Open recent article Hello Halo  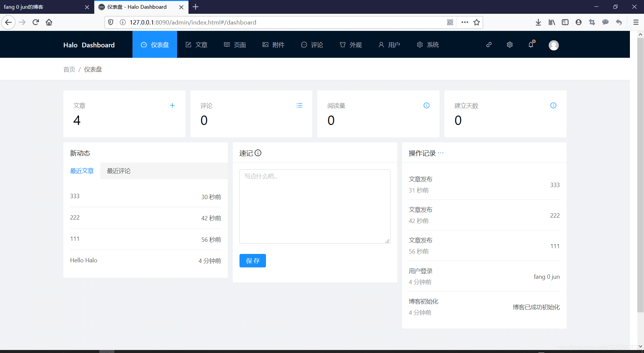click(84, 260)
